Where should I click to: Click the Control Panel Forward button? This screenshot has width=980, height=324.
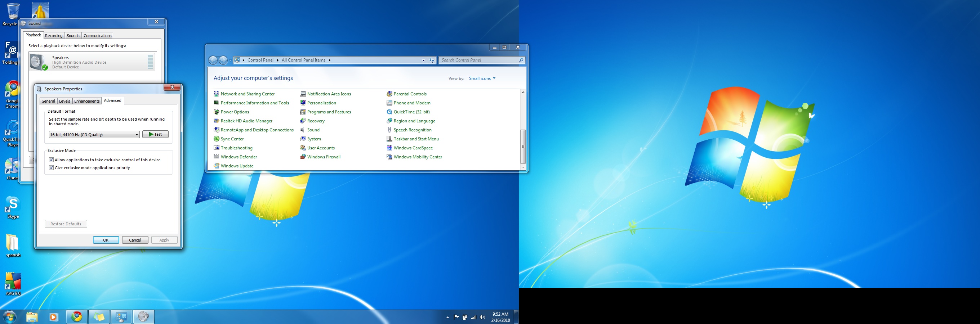(x=223, y=60)
